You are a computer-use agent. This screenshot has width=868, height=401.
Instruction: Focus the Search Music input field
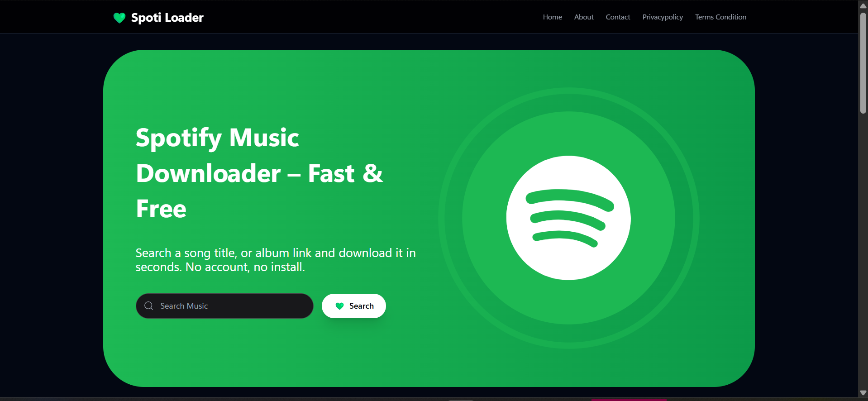coord(224,306)
